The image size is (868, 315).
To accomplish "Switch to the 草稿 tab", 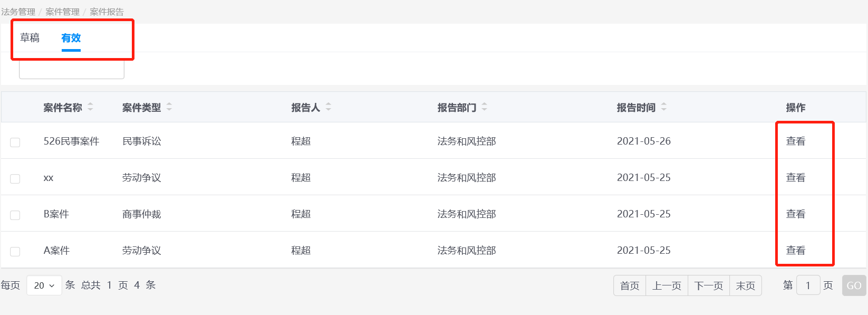I will tap(30, 38).
